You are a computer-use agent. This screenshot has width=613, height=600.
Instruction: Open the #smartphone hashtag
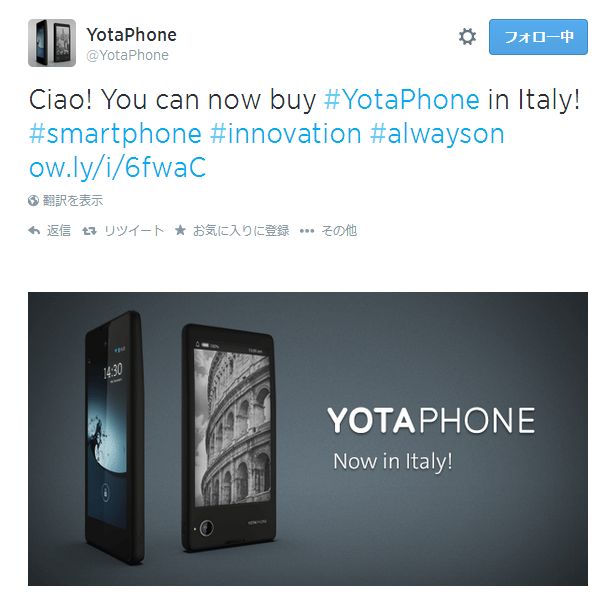[115, 134]
